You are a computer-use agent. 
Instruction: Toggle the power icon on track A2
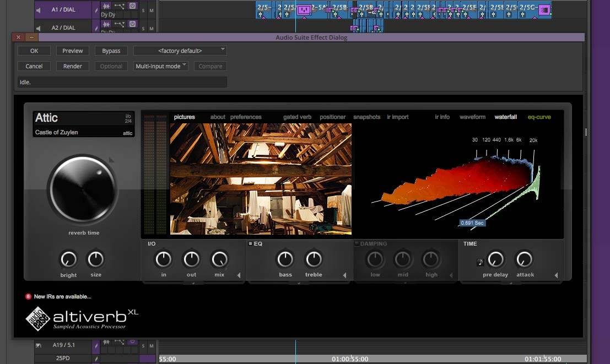(132, 24)
